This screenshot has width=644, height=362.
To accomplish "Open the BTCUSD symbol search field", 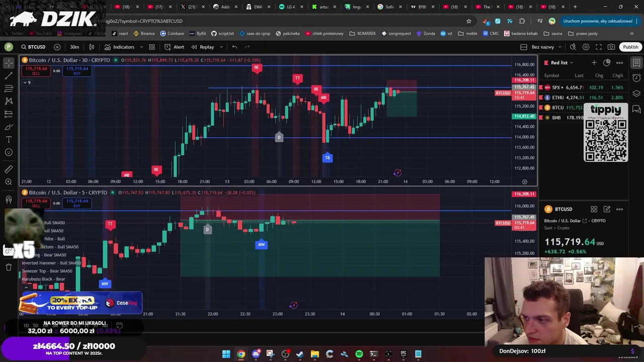I will coord(33,47).
